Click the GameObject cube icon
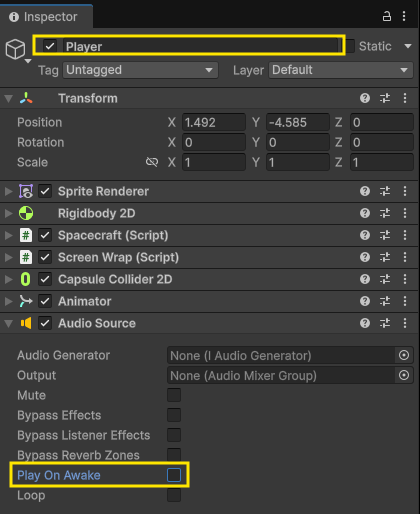Viewport: 420px width, 514px height. 15,49
